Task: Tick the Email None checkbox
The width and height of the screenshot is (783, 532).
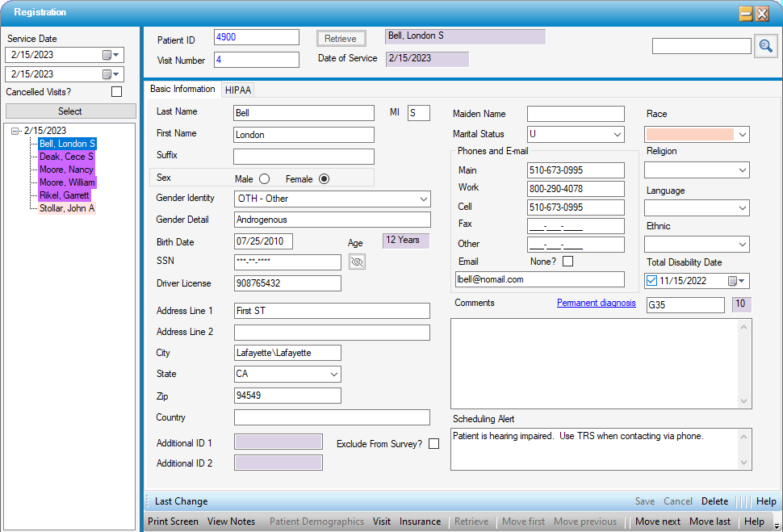Action: pos(568,262)
